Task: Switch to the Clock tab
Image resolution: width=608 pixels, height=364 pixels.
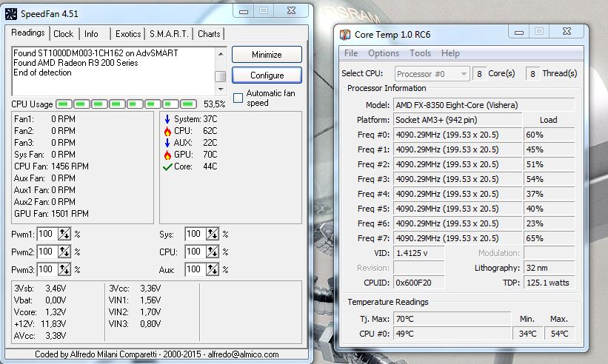Action: 63,34
